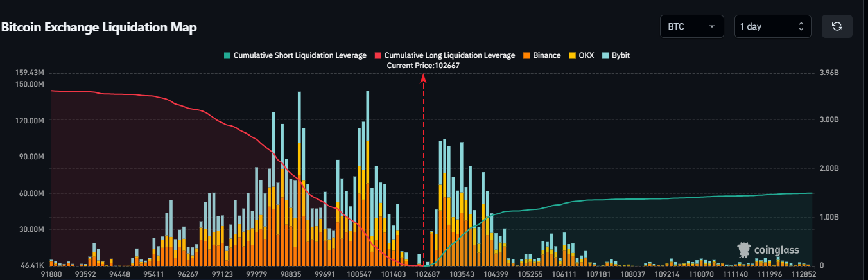This screenshot has width=868, height=280.
Task: Click the Bitcoin Exchange Liquidation Map title
Action: pos(99,27)
